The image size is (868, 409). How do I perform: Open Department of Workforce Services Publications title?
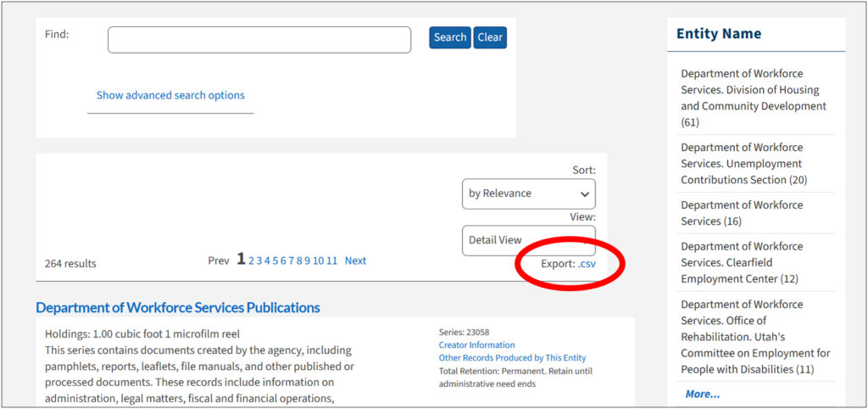click(178, 307)
